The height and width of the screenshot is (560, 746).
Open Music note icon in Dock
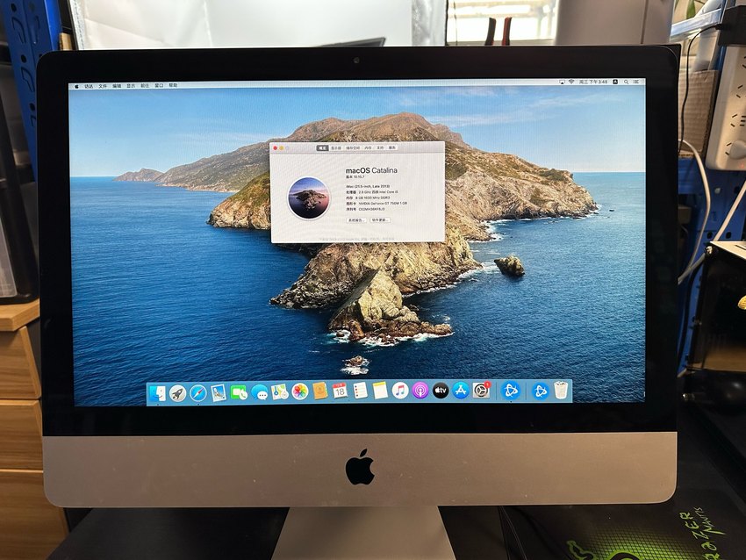click(400, 391)
